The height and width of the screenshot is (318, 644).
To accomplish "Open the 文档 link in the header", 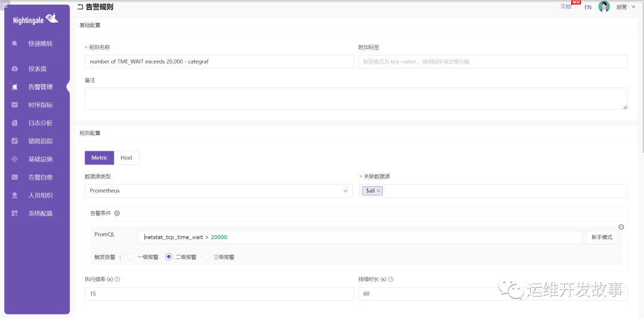I will [565, 7].
